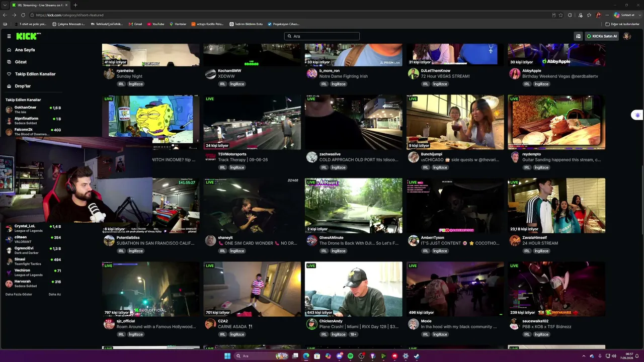Open ChickenAndy streamer avatar
644x362 pixels.
312,324
